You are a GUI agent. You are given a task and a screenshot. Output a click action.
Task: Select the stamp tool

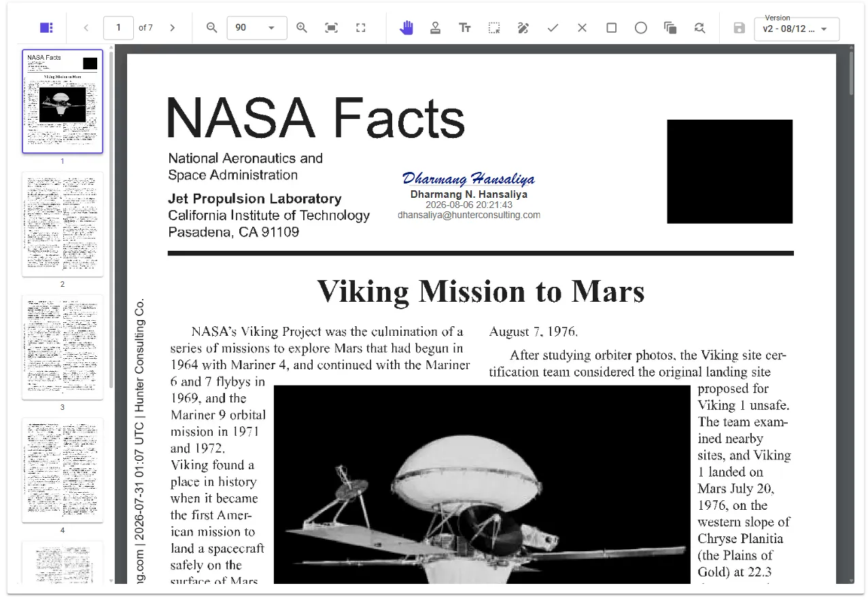436,28
